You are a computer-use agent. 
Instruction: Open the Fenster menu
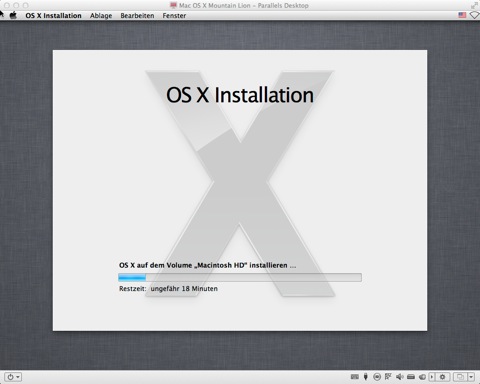click(174, 16)
